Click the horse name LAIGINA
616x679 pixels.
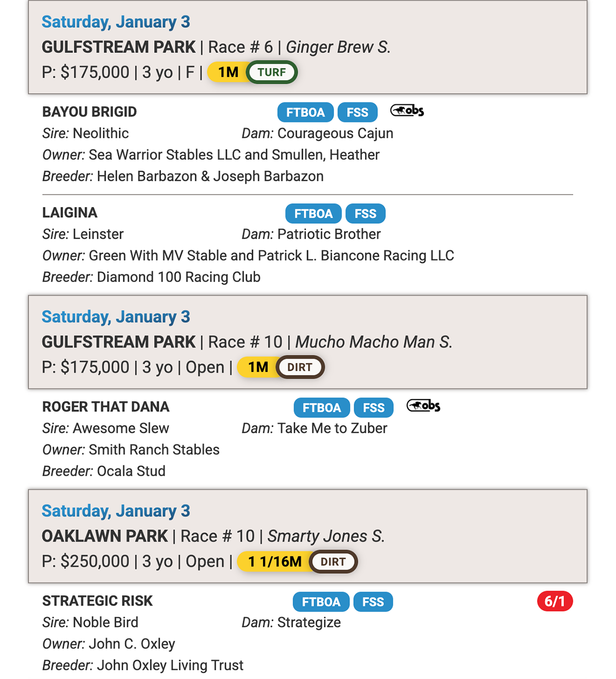[x=70, y=213]
